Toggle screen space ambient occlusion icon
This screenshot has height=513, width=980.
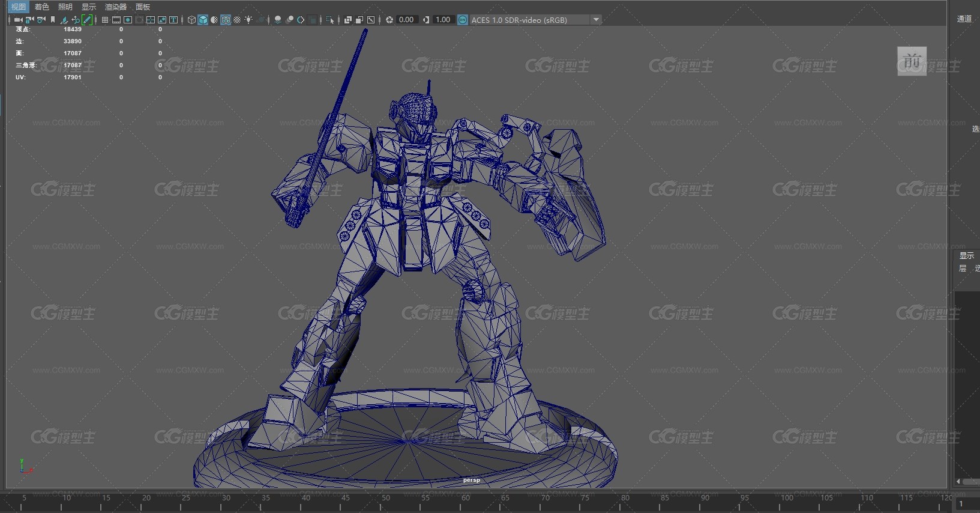(278, 20)
